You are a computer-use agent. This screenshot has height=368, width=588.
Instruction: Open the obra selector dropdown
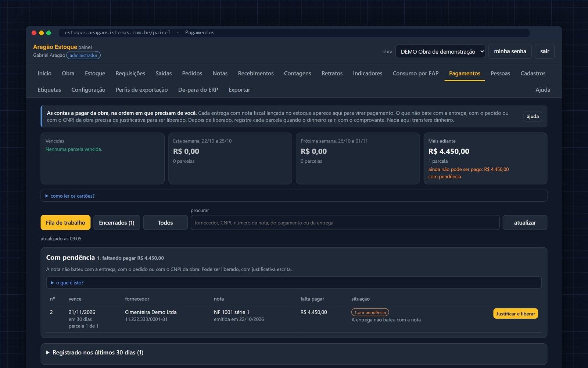(440, 52)
